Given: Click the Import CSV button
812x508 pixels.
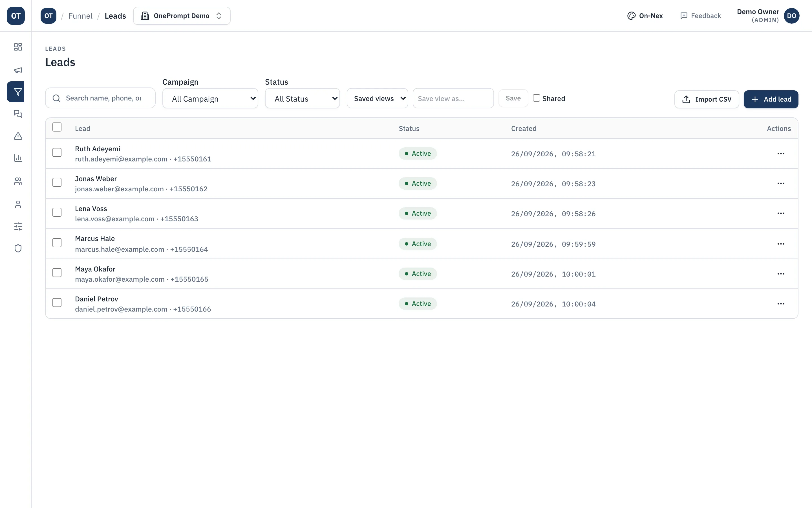Looking at the screenshot, I should [x=706, y=99].
